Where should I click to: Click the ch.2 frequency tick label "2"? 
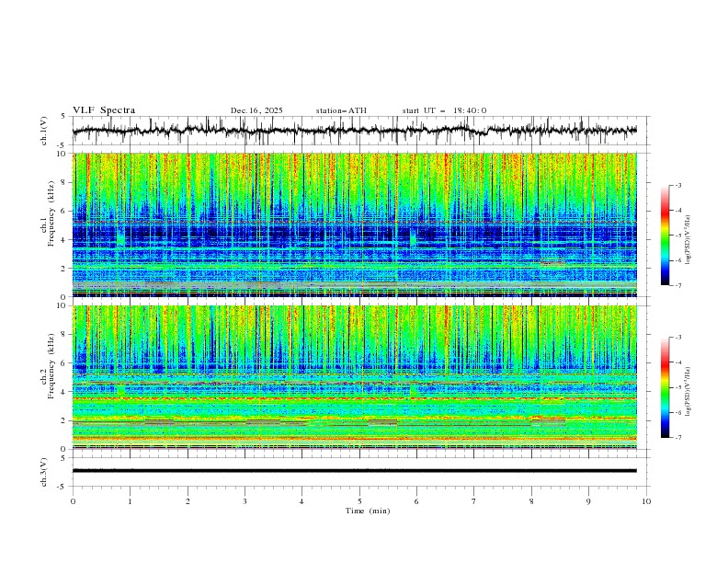click(64, 420)
